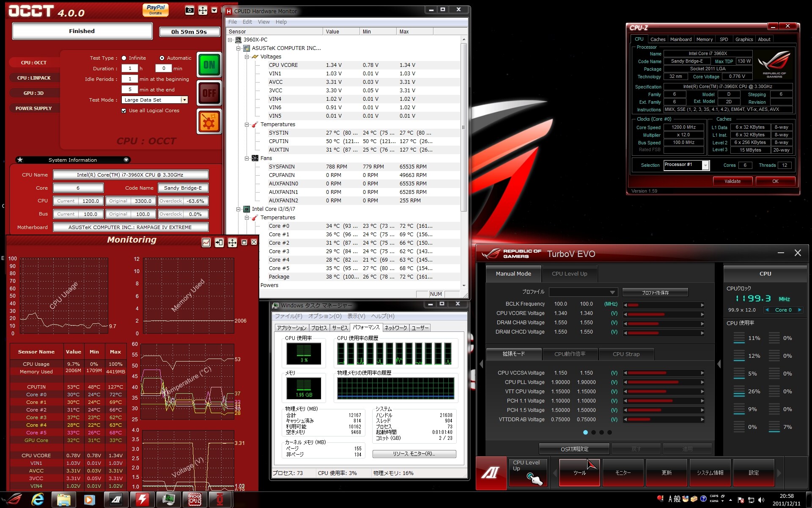The height and width of the screenshot is (508, 812).
Task: Click the OCCT screenshot camera icon
Action: (189, 11)
